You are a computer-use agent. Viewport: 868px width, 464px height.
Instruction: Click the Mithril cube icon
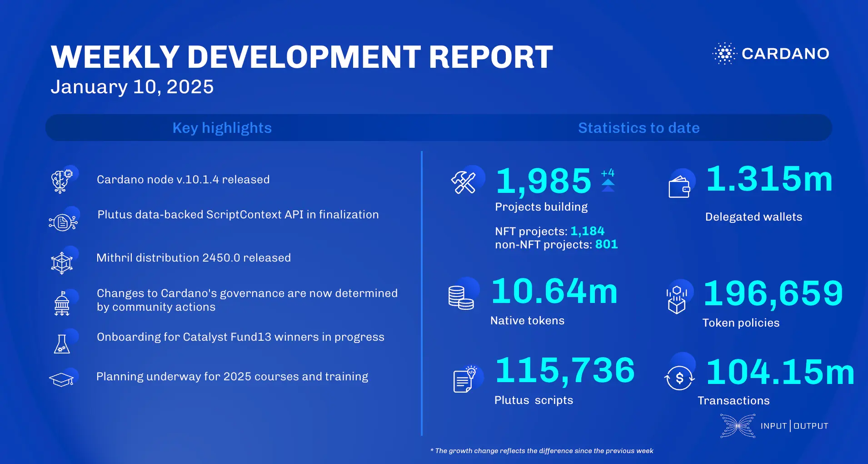tap(62, 262)
